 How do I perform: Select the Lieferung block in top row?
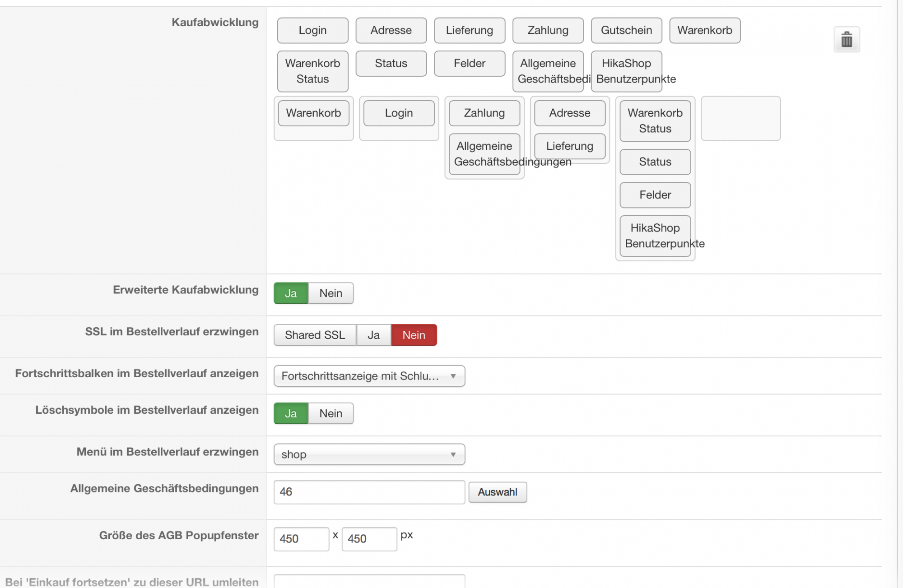click(x=470, y=30)
